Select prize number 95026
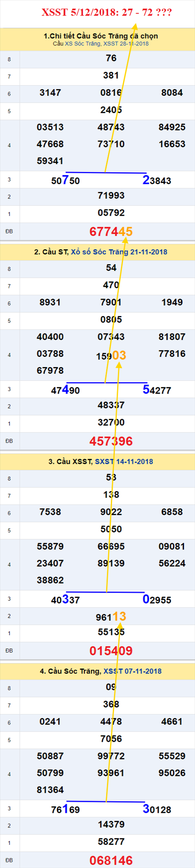Image resolution: width=195 pixels, height=868 pixels. pyautogui.click(x=172, y=773)
